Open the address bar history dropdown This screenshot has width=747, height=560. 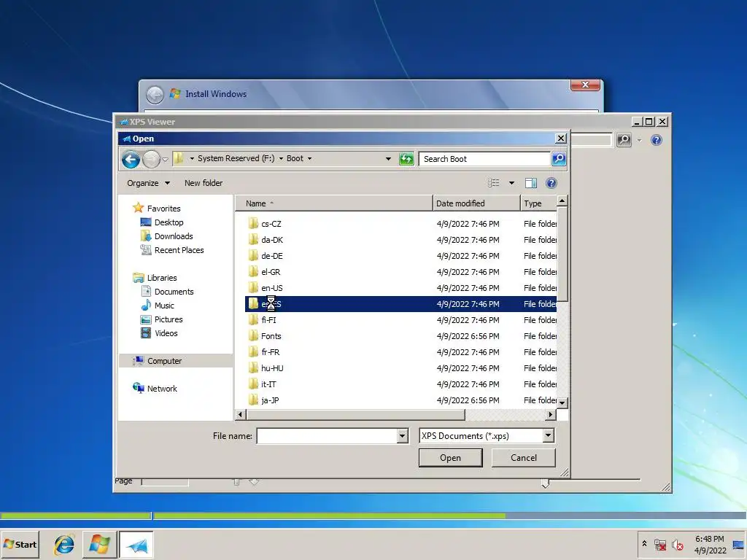388,159
